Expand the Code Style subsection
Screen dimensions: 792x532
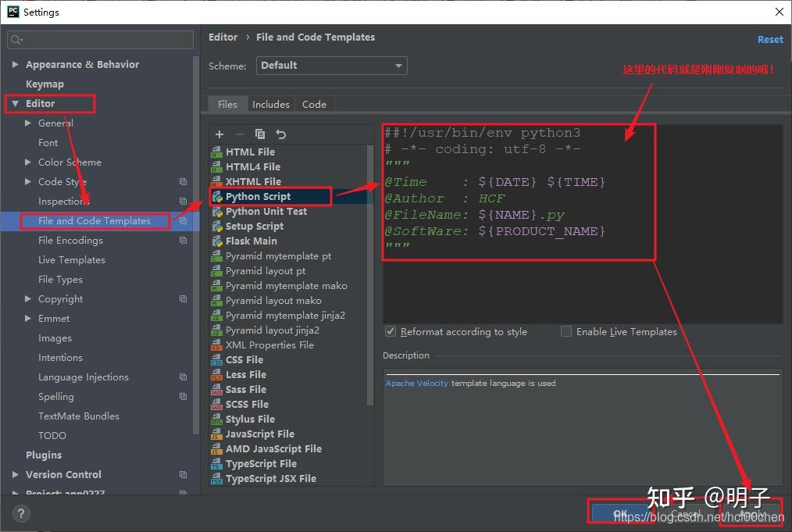(x=28, y=181)
